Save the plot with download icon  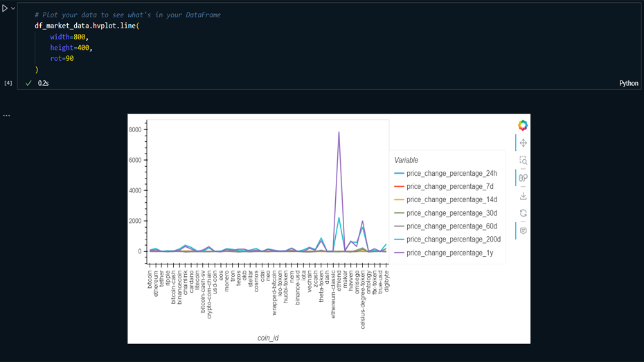coord(523,196)
